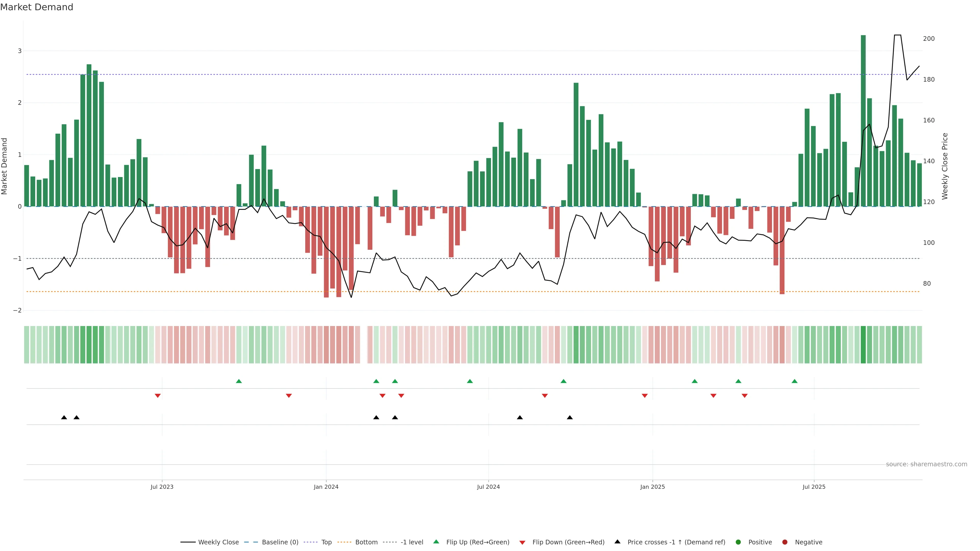Click the first black triangle marker on the demand-ref row

click(64, 418)
